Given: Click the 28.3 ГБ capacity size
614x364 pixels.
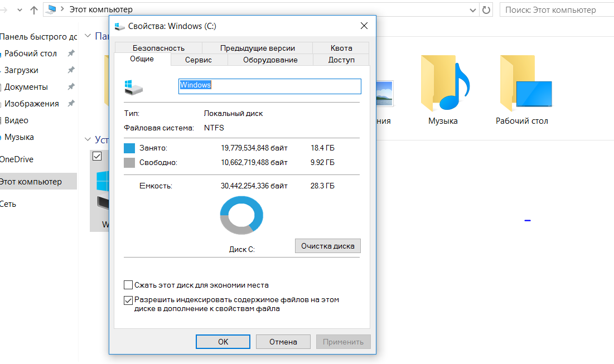Looking at the screenshot, I should tap(323, 186).
